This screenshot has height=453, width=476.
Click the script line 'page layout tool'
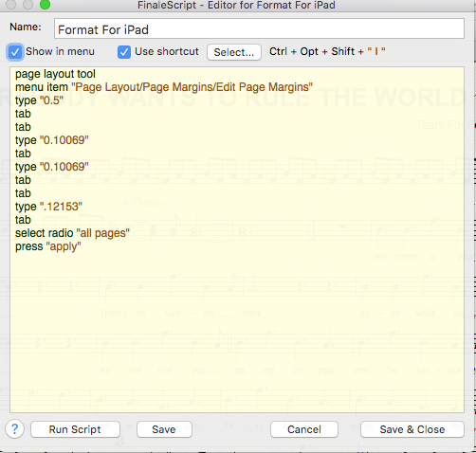[x=55, y=74]
